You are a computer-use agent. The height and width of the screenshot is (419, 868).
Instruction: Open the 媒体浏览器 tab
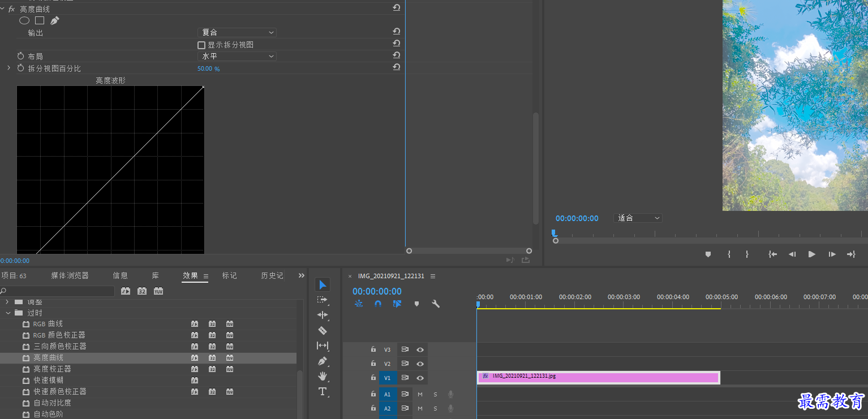(x=70, y=275)
